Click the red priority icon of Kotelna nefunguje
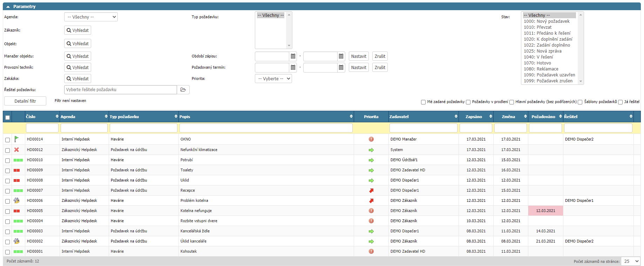This screenshot has height=266, width=644. pyautogui.click(x=371, y=211)
